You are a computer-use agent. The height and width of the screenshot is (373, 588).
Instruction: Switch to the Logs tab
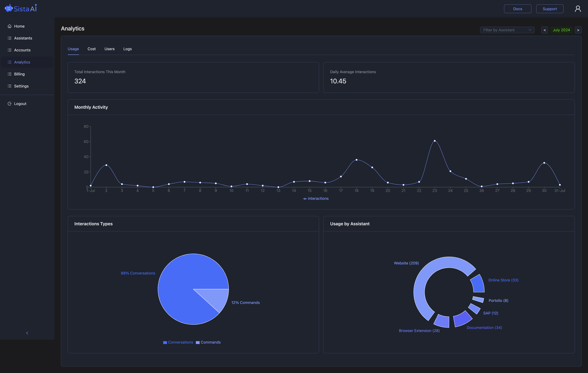click(127, 49)
